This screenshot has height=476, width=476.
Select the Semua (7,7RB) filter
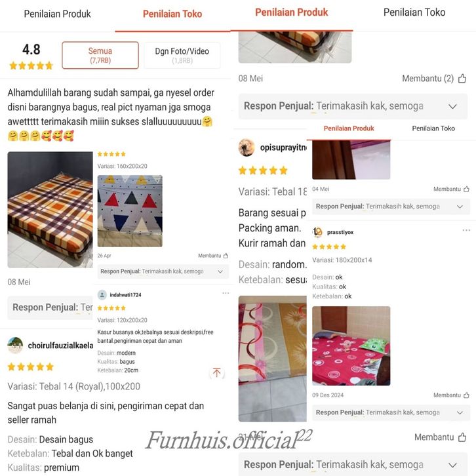(x=100, y=55)
